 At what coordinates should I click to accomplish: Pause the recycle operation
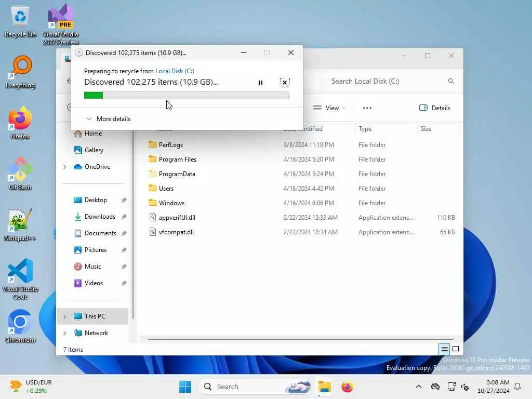coord(260,83)
